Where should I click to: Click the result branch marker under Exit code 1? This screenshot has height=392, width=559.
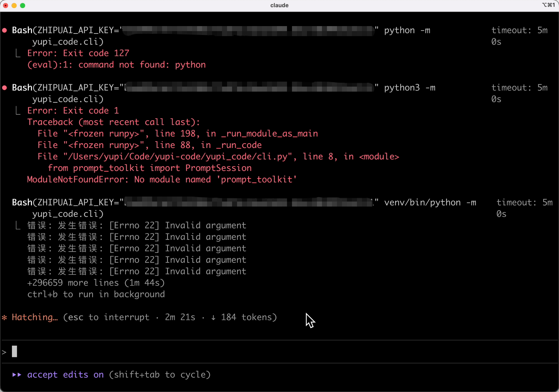tap(18, 111)
